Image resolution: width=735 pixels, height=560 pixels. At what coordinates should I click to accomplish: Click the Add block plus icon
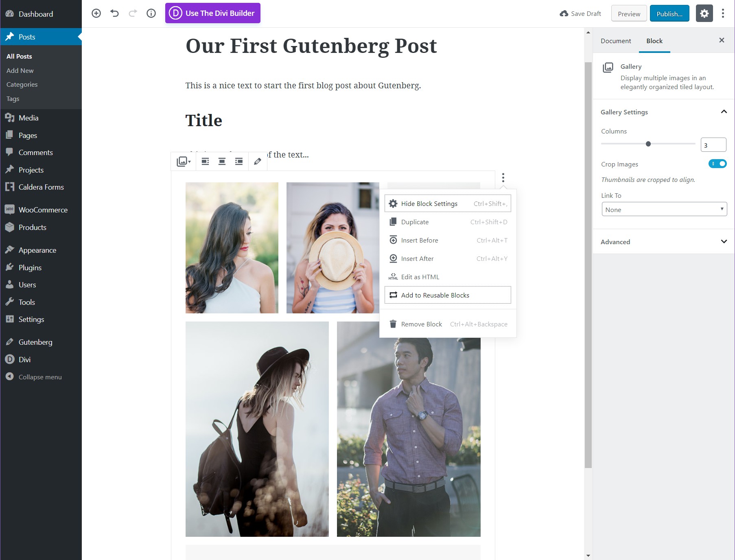(96, 13)
